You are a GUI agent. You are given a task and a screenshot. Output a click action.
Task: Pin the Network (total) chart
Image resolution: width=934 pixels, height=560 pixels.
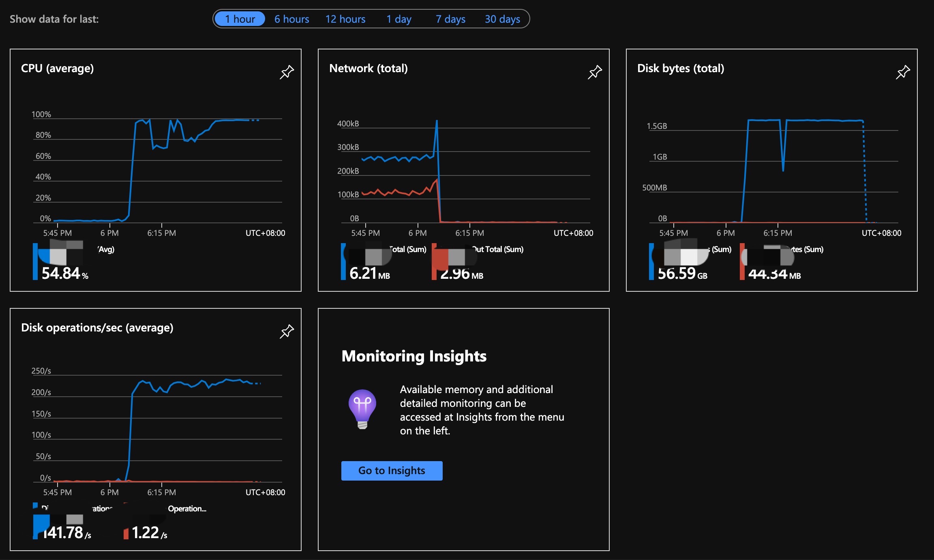coord(594,72)
